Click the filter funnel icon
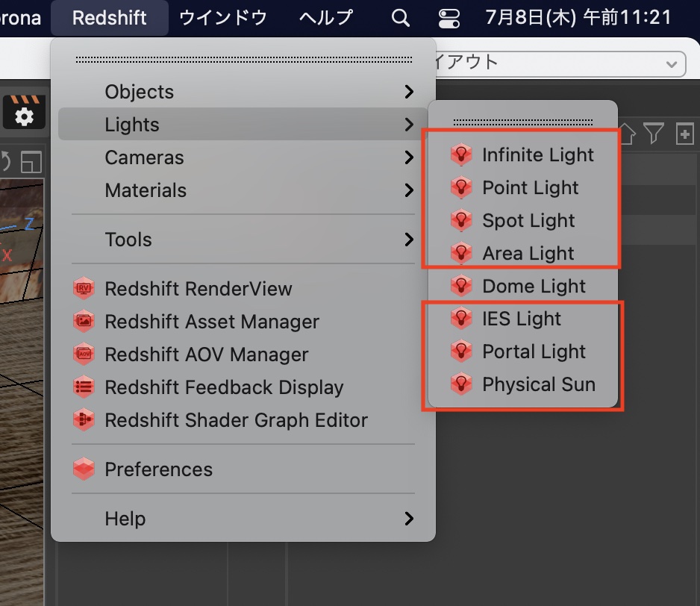The image size is (700, 606). point(654,134)
